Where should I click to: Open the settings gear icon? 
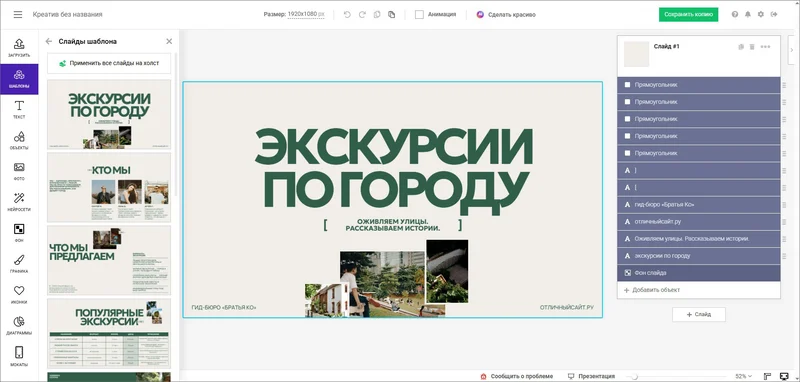(x=761, y=14)
